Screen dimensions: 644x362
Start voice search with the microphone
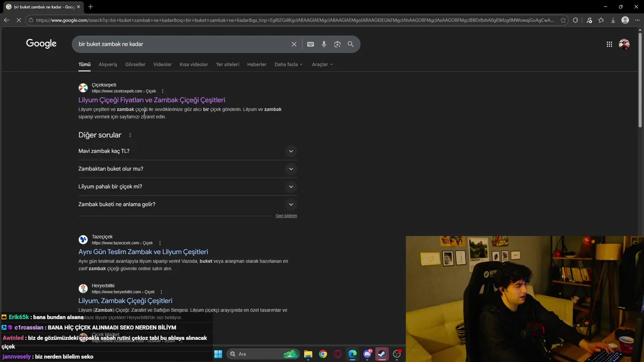pos(324,44)
